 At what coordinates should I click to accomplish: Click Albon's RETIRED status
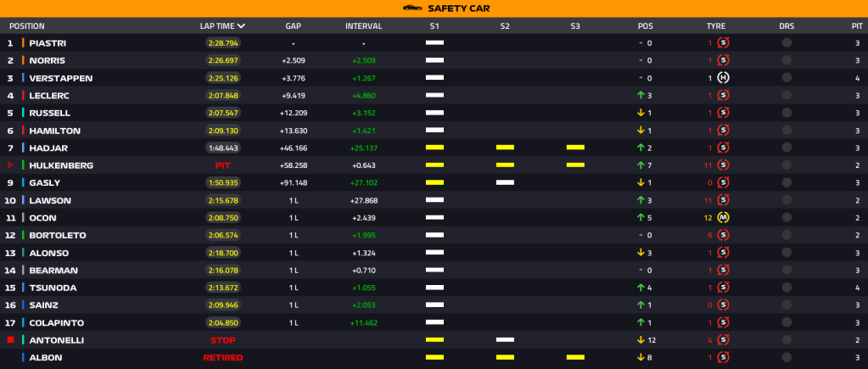(223, 358)
